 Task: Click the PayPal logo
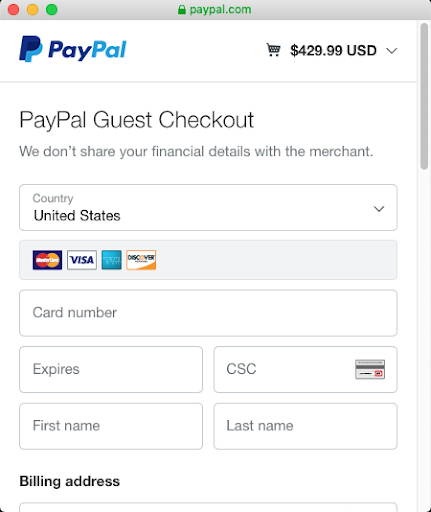(x=73, y=49)
